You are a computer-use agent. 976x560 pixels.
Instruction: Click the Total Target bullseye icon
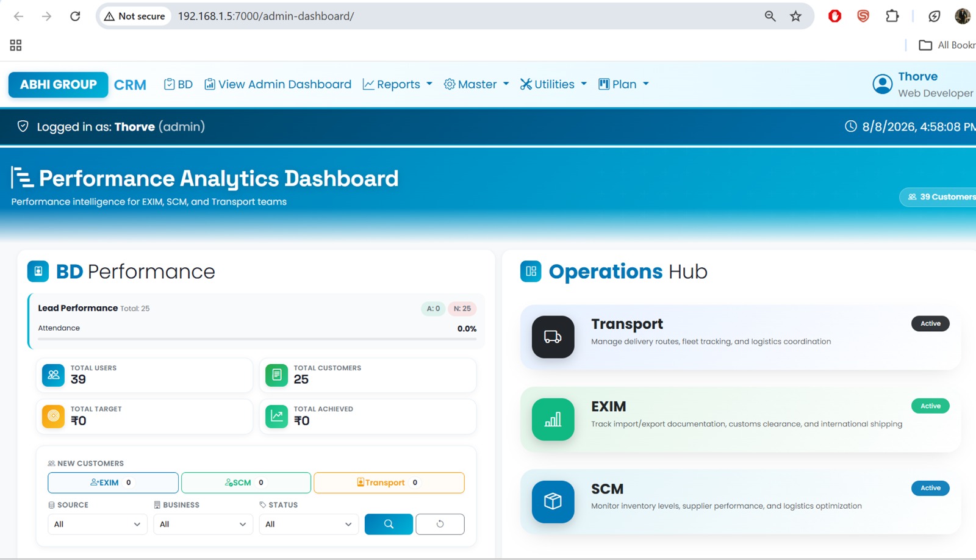(53, 416)
